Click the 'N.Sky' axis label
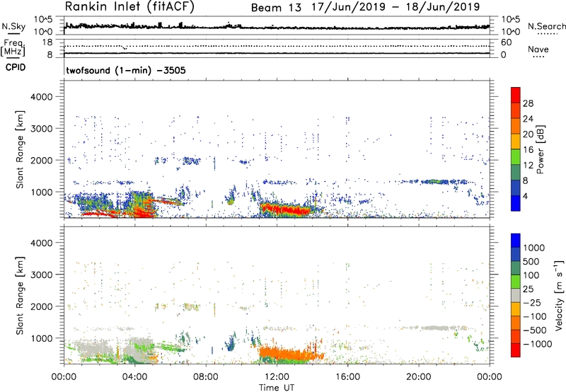The image size is (566, 392). coord(13,26)
